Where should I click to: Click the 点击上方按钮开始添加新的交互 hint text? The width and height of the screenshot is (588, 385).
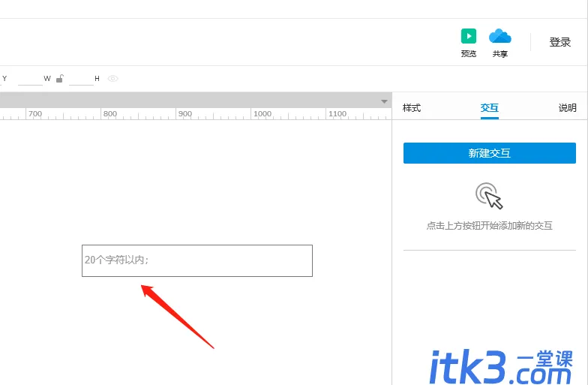point(489,225)
